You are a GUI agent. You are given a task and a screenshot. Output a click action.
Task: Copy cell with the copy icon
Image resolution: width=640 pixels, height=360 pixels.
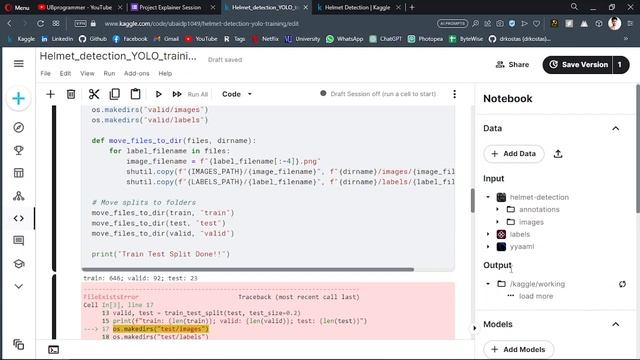click(115, 94)
